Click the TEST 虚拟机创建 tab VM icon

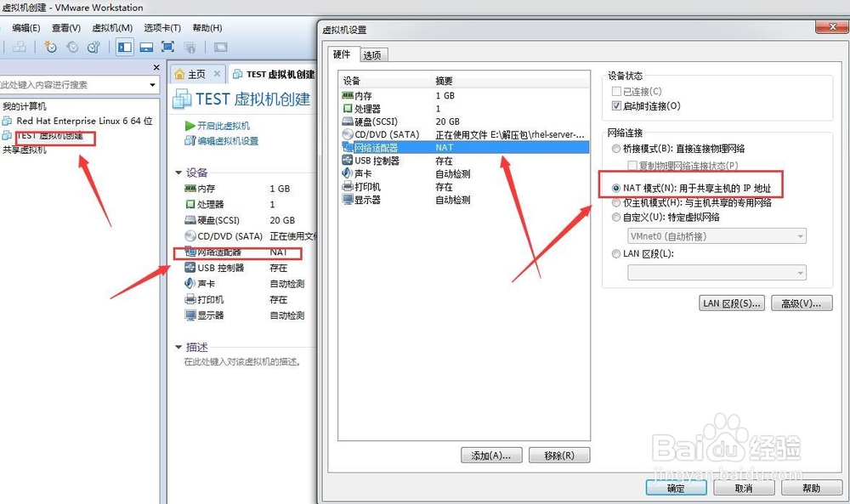click(x=237, y=74)
